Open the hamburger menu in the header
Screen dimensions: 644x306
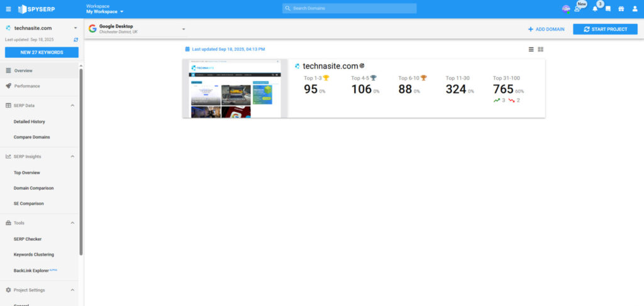pos(8,9)
